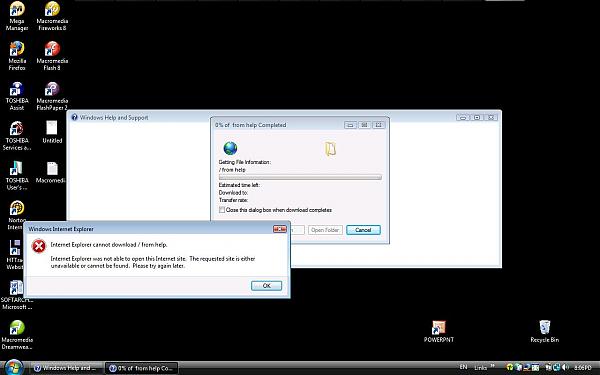This screenshot has height=375, width=600.
Task: Click the 'Getting File Information:' label
Action: click(245, 162)
